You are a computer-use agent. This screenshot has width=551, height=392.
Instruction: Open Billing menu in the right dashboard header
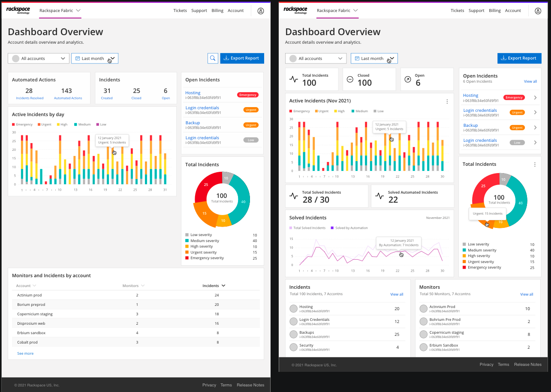point(494,11)
